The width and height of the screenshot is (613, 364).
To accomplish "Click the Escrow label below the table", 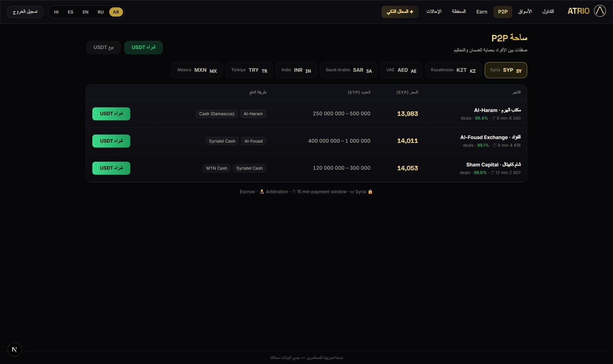I will tap(247, 192).
